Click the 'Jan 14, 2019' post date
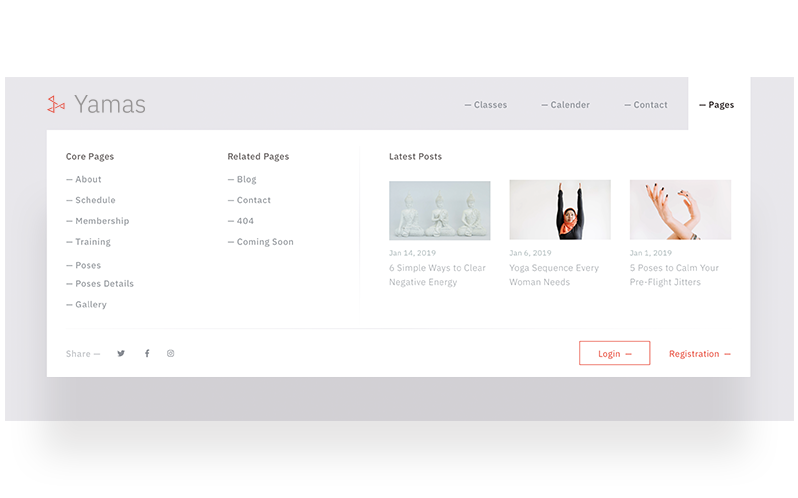Screen dimensions: 798x498 tap(412, 253)
